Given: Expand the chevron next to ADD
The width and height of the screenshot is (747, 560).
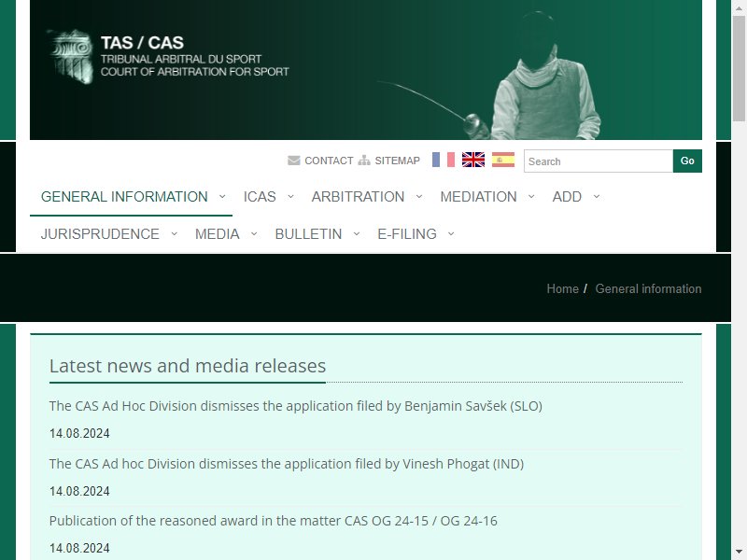Looking at the screenshot, I should (x=597, y=197).
